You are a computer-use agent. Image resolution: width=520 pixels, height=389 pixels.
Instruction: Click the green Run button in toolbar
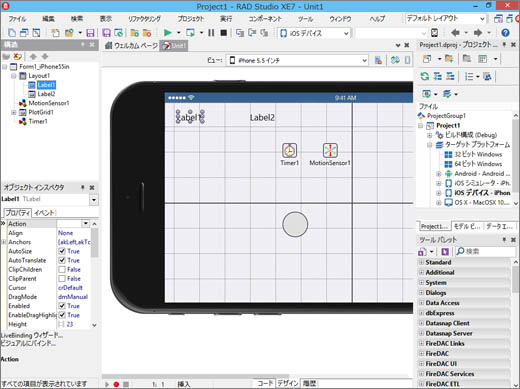point(167,33)
